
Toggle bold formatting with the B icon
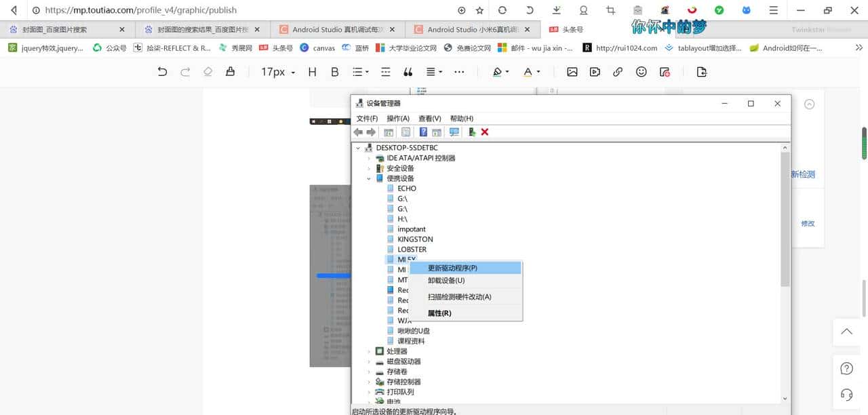point(334,71)
